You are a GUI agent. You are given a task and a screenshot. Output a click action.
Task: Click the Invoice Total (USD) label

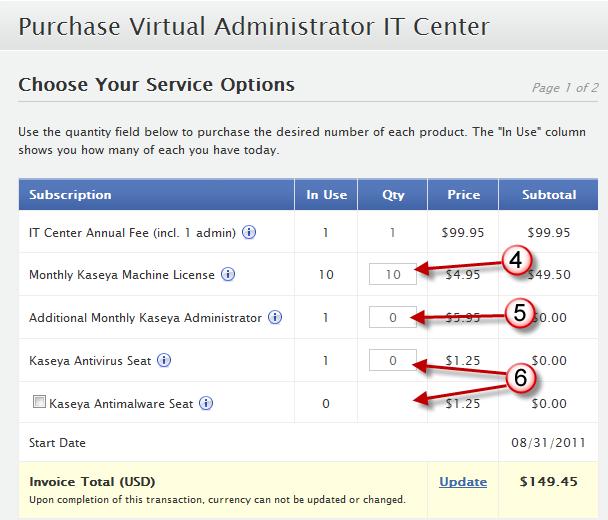coord(92,482)
